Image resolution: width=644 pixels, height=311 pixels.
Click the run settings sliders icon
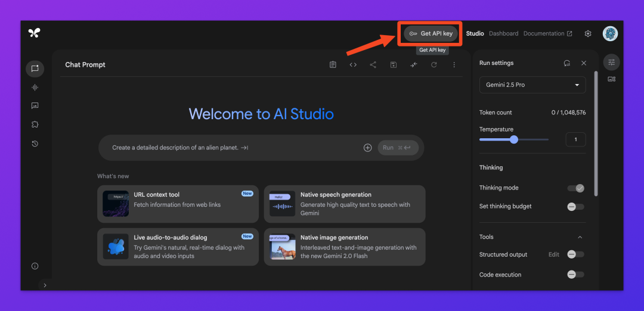[612, 63]
